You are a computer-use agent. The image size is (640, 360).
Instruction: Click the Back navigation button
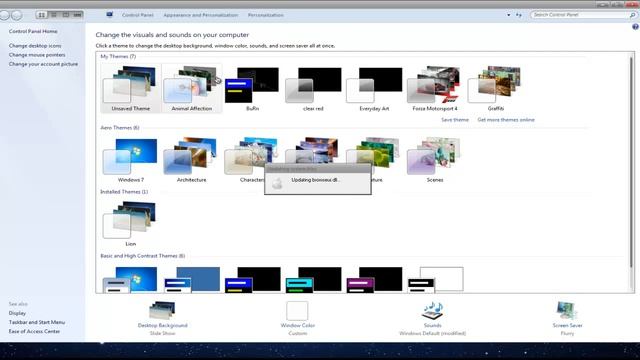click(x=5, y=15)
